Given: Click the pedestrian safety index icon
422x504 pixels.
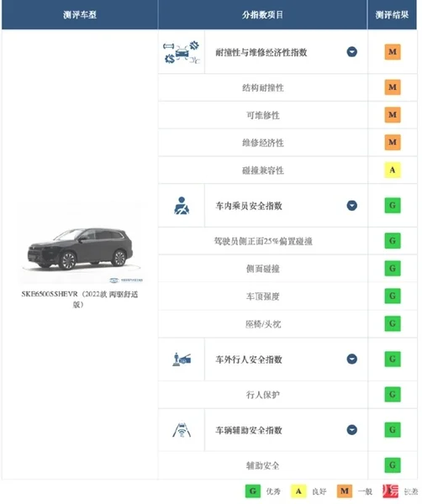Looking at the screenshot, I should (x=182, y=360).
